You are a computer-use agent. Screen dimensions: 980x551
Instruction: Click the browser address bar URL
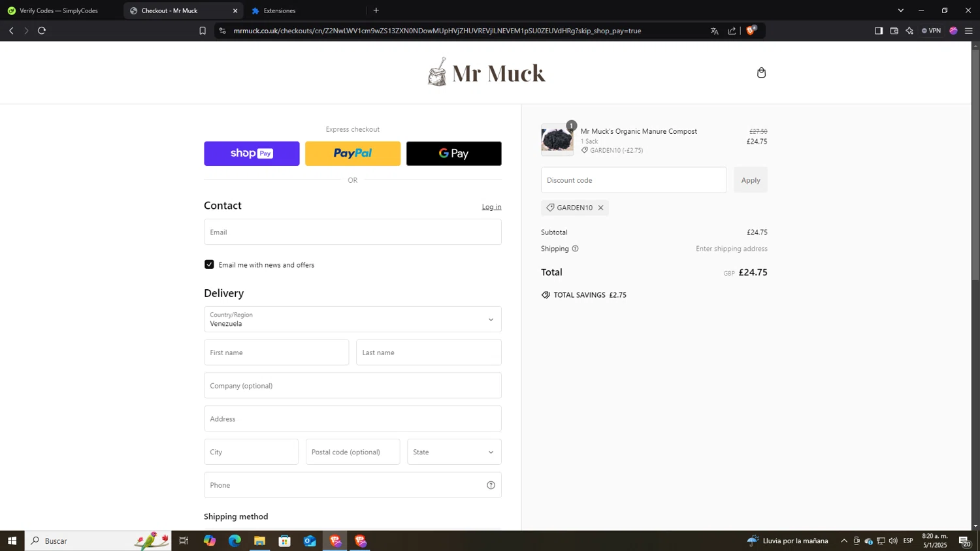[x=437, y=31]
